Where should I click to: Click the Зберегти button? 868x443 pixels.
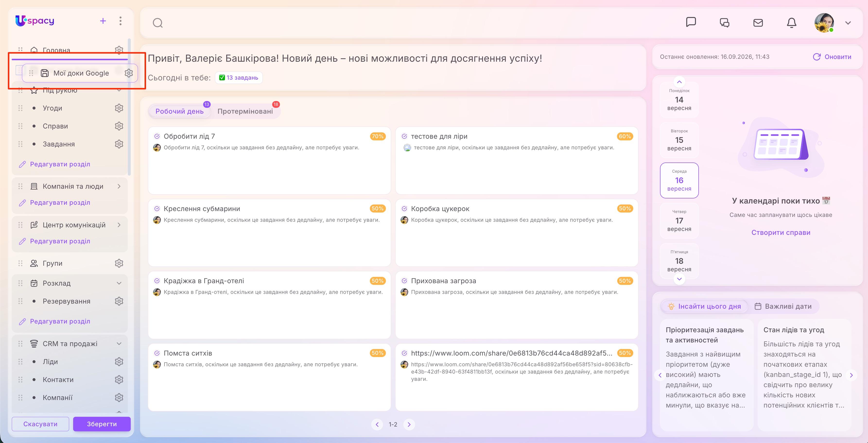(102, 424)
